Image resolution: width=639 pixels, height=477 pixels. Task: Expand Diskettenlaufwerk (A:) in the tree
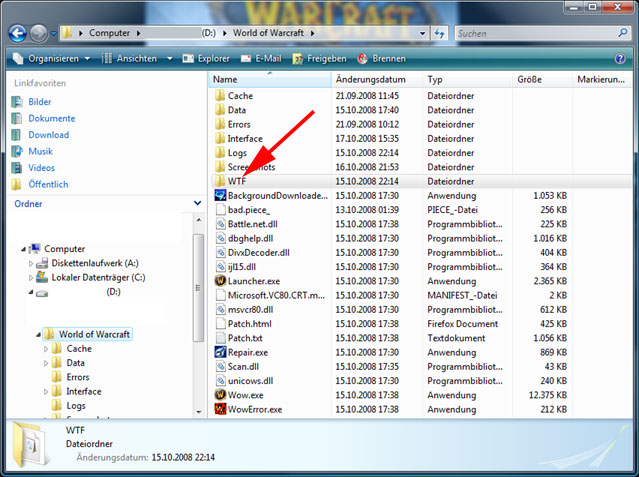[31, 263]
